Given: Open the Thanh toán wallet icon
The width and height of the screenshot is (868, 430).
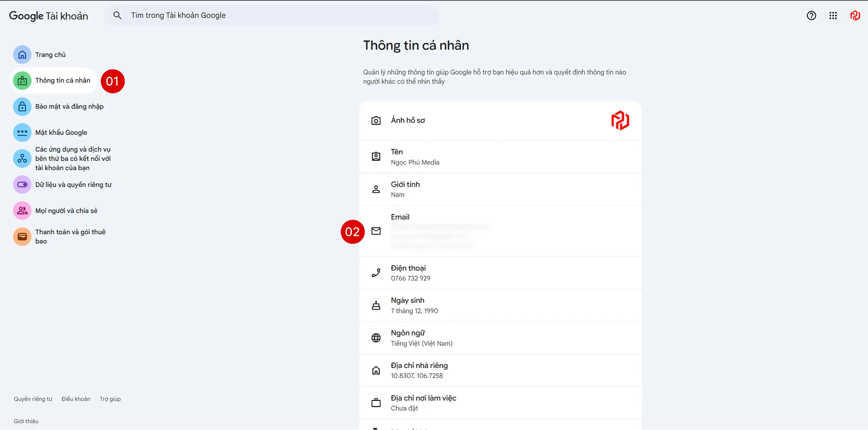Looking at the screenshot, I should (x=22, y=236).
